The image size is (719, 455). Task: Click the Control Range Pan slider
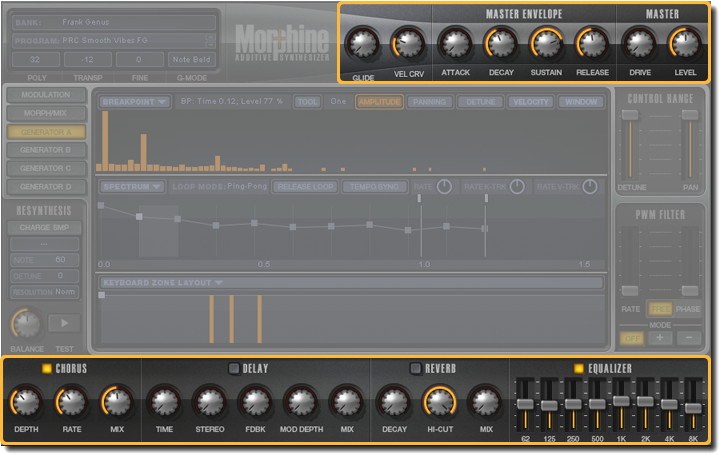pos(690,146)
